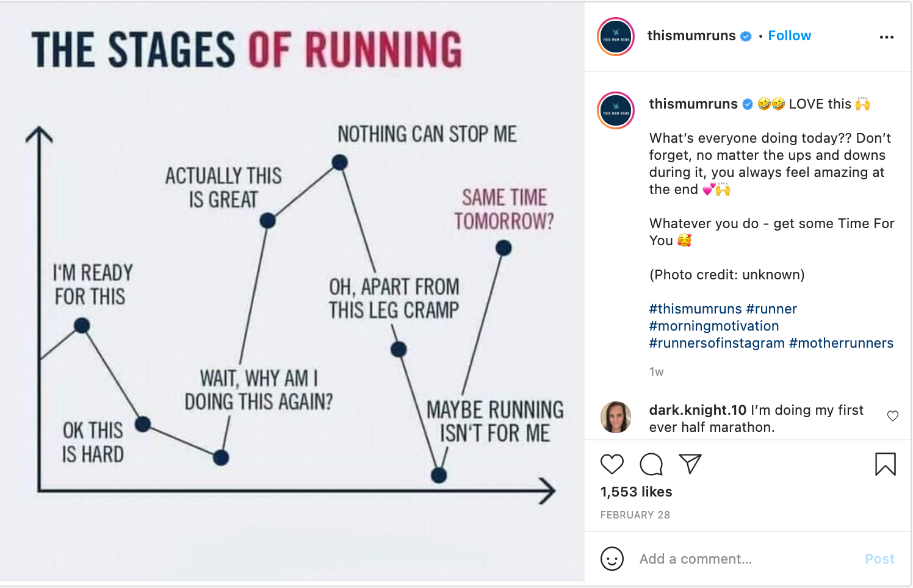
Task: Open the dark.knight.10 username link
Action: point(698,410)
